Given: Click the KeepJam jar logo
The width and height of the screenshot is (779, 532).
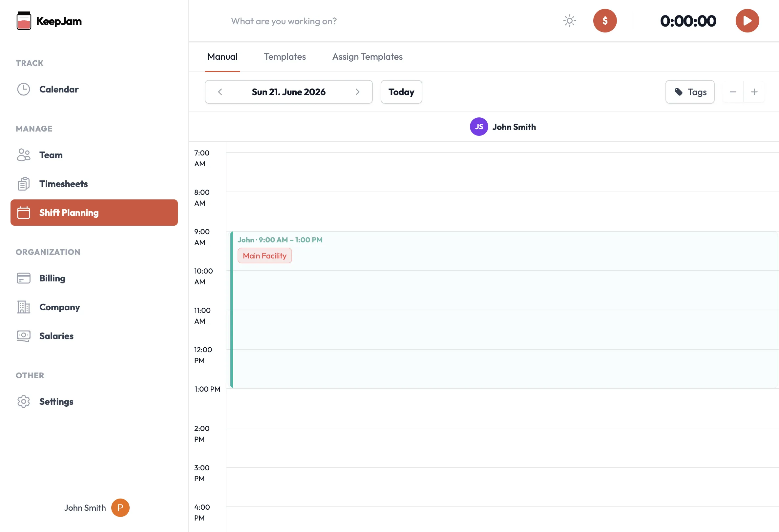Looking at the screenshot, I should (x=24, y=21).
